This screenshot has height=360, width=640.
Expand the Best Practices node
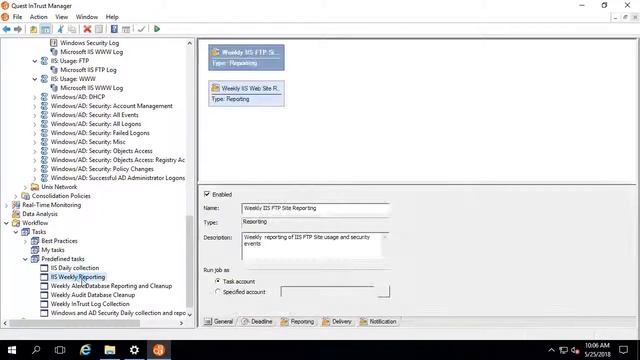[x=25, y=241]
